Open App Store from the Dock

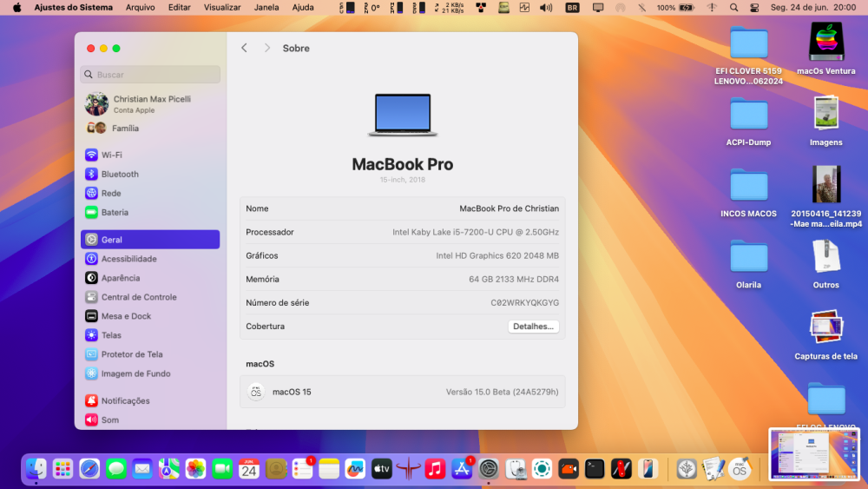pyautogui.click(x=462, y=469)
